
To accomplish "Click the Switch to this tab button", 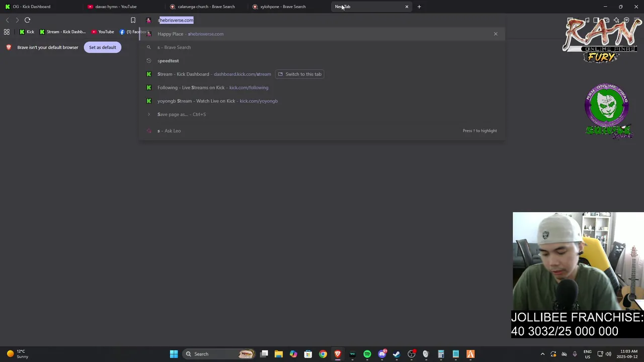I will tap(300, 74).
